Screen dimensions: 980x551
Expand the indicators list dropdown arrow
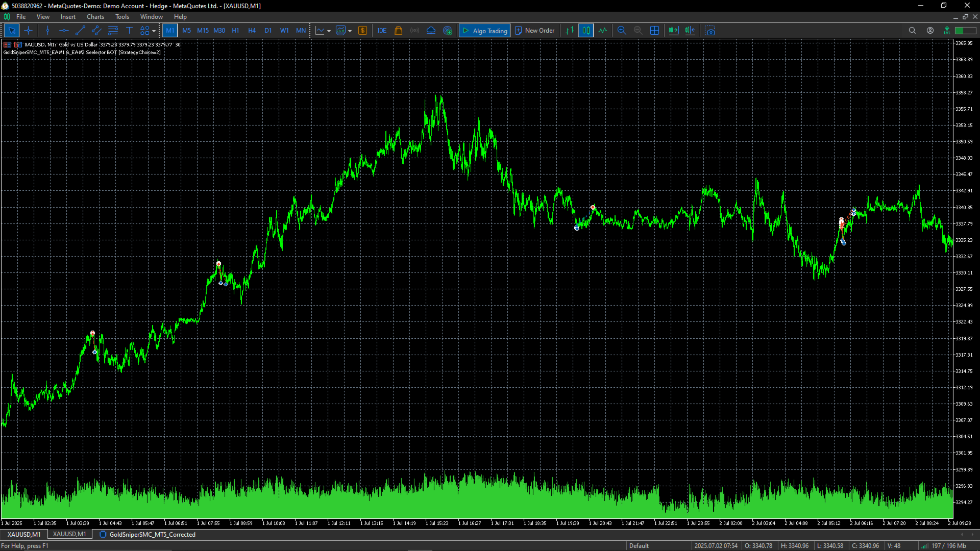click(329, 31)
